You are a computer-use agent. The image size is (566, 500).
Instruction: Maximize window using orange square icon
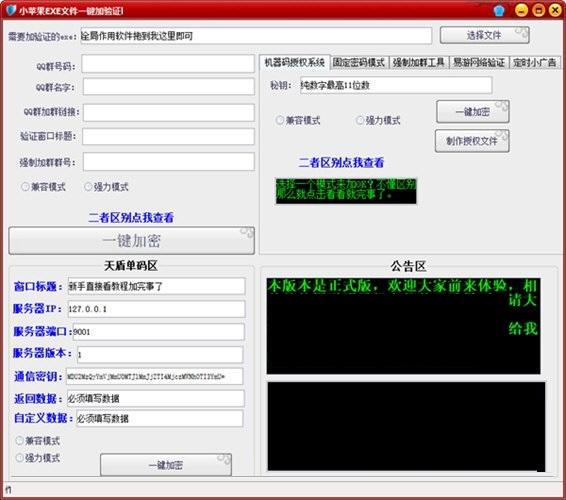[538, 10]
